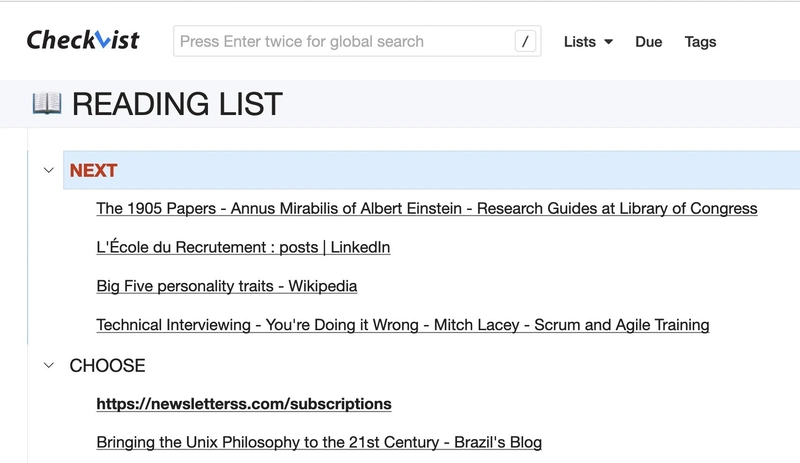This screenshot has width=800, height=463.
Task: Click the open book icon beside title
Action: coord(46,103)
